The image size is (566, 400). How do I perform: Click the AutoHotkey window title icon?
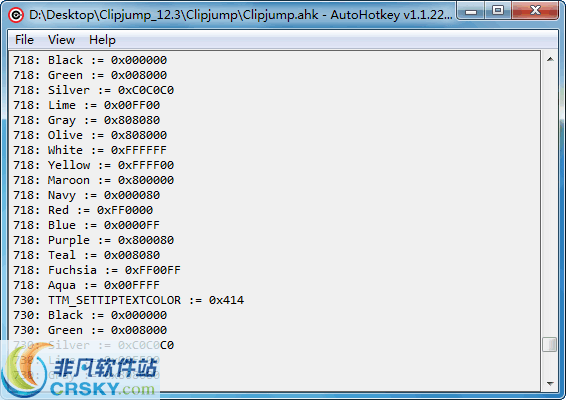[16, 15]
